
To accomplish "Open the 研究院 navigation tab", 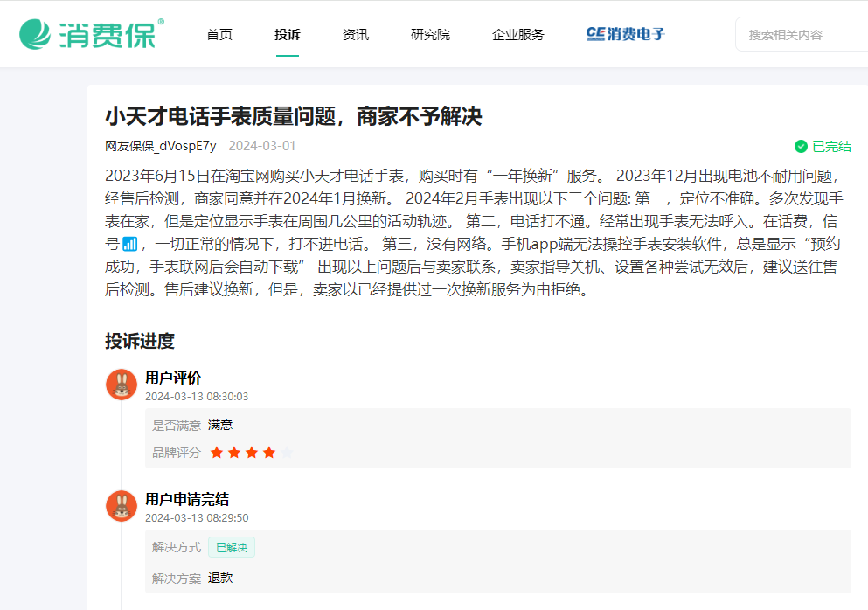I will click(430, 35).
